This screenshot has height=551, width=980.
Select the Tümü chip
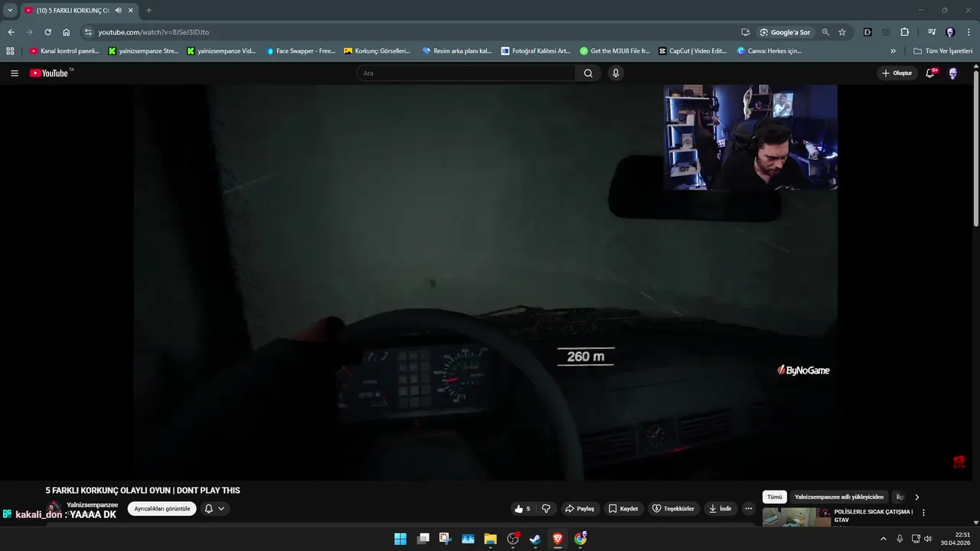tap(775, 497)
